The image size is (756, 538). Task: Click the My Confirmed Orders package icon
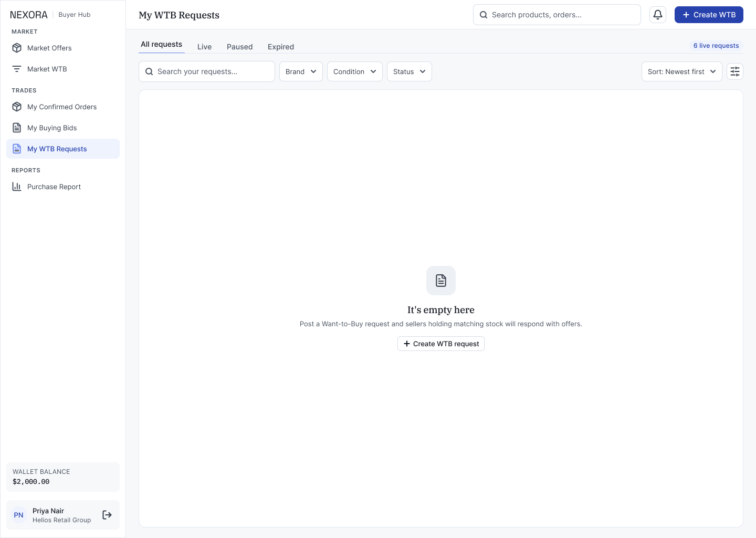tap(17, 107)
